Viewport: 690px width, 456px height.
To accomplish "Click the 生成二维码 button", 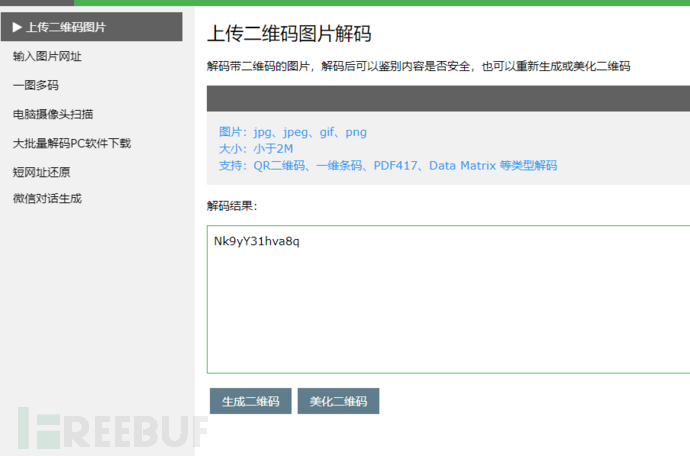I will point(250,401).
